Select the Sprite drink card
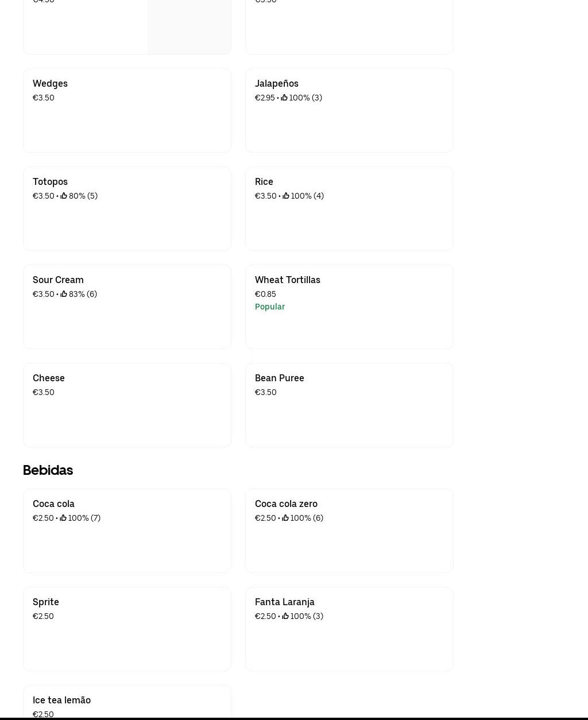The image size is (588, 720). pos(127,629)
